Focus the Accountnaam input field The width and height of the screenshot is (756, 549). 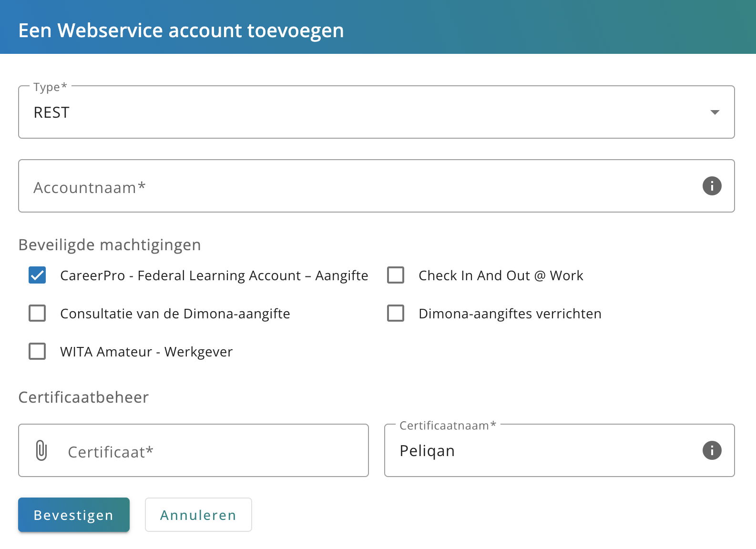pyautogui.click(x=377, y=186)
